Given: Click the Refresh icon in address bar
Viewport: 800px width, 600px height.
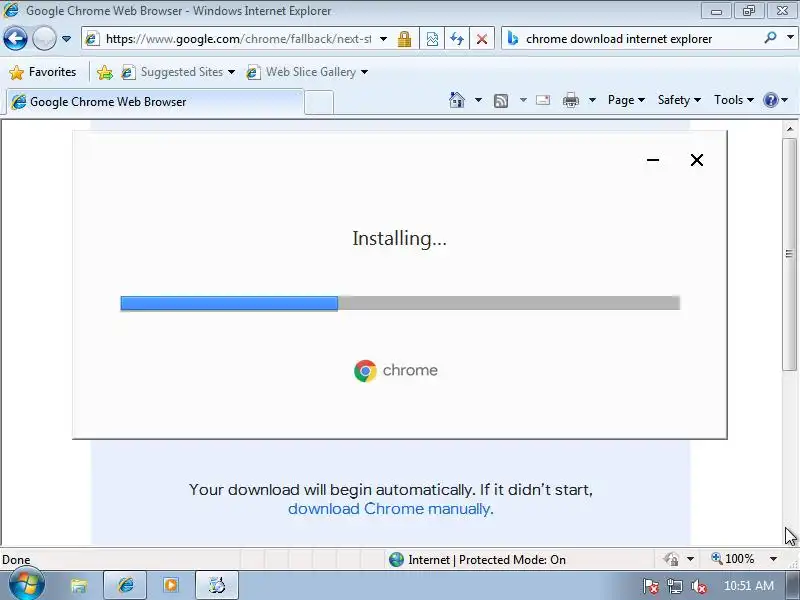Looking at the screenshot, I should (x=457, y=39).
